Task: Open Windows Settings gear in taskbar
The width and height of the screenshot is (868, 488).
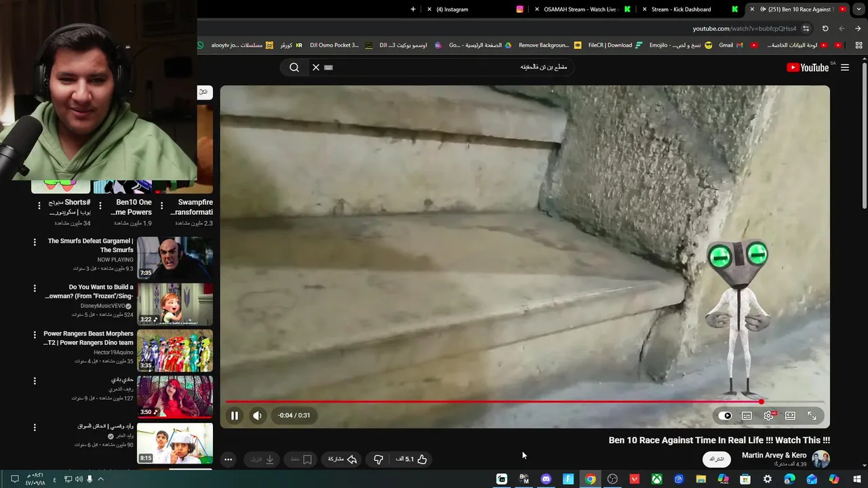Action: point(768,479)
